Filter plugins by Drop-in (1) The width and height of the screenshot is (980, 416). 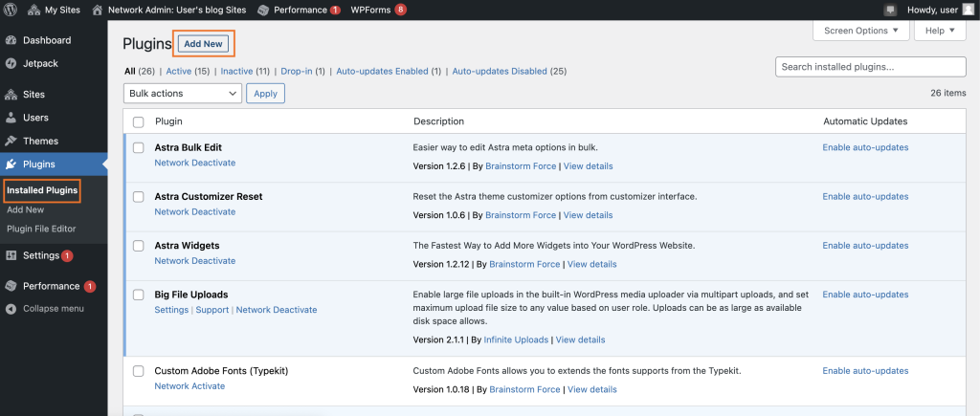[303, 71]
